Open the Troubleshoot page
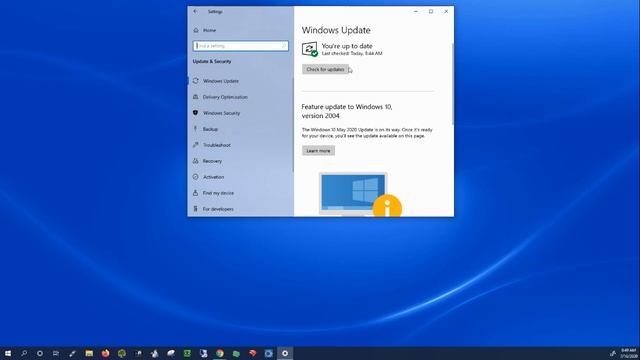The image size is (640, 360). (217, 145)
